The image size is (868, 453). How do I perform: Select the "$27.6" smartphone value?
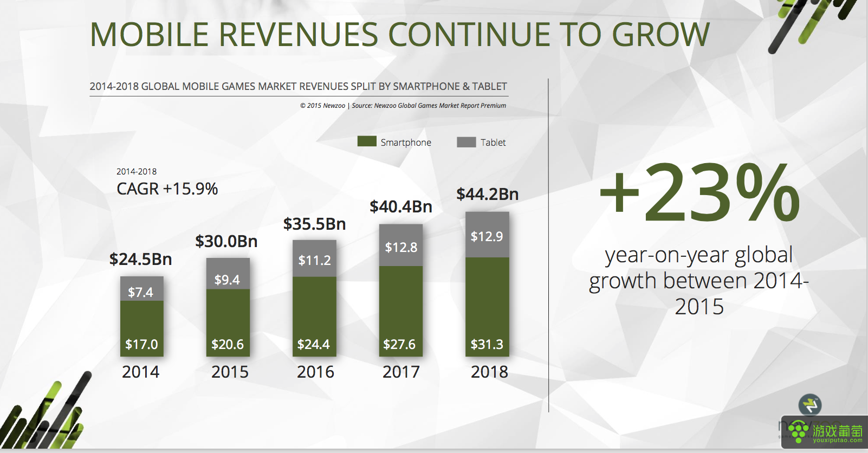click(399, 345)
